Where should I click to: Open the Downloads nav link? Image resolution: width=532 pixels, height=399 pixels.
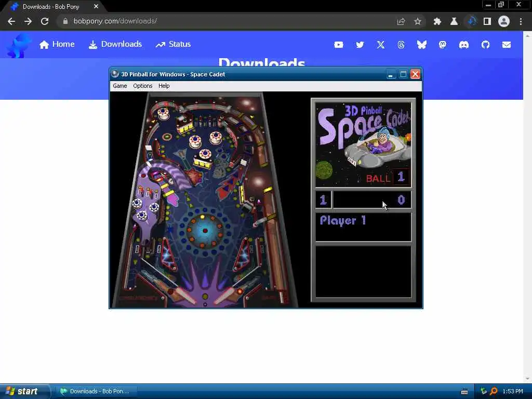[115, 44]
